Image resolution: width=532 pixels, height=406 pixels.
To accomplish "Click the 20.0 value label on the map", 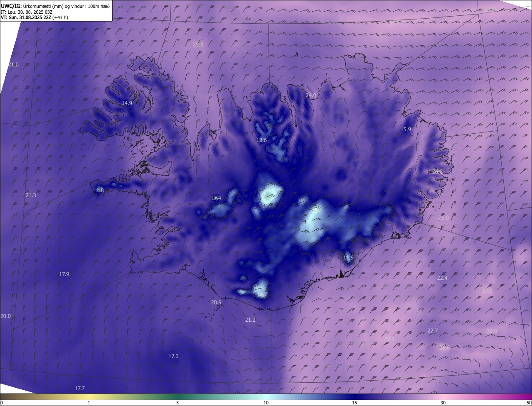I will point(5,316).
